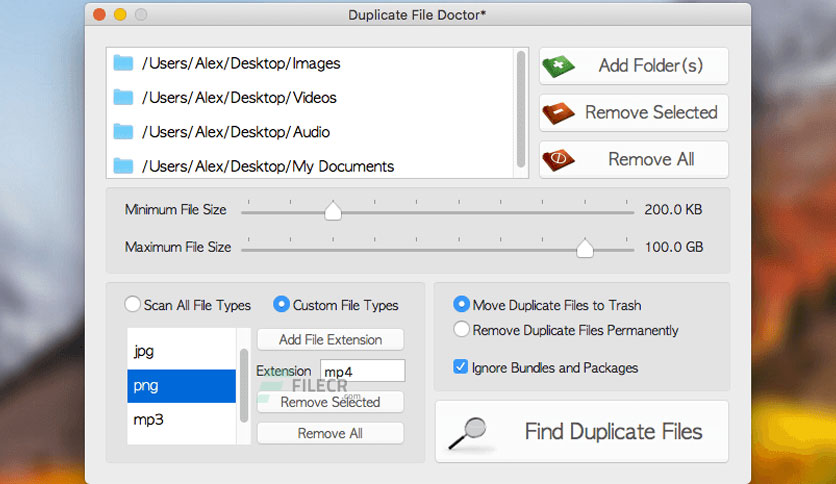This screenshot has width=836, height=484.
Task: Click the magnifying glass search icon
Action: [x=468, y=433]
